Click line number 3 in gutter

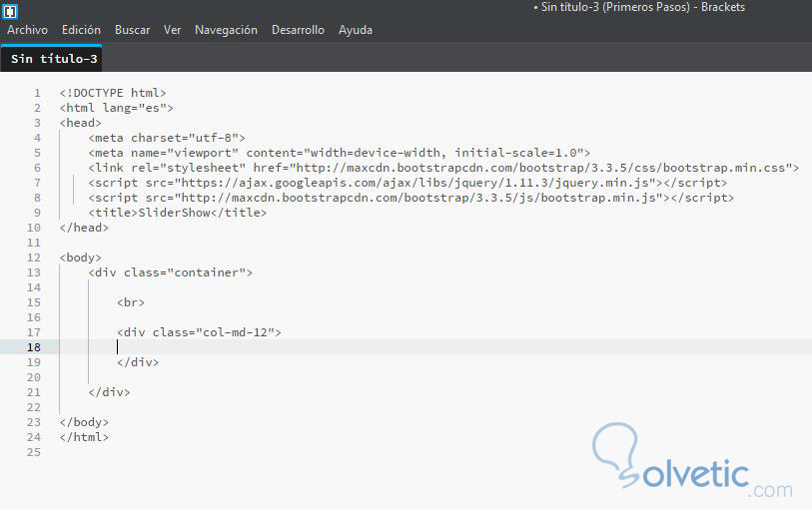tap(37, 123)
